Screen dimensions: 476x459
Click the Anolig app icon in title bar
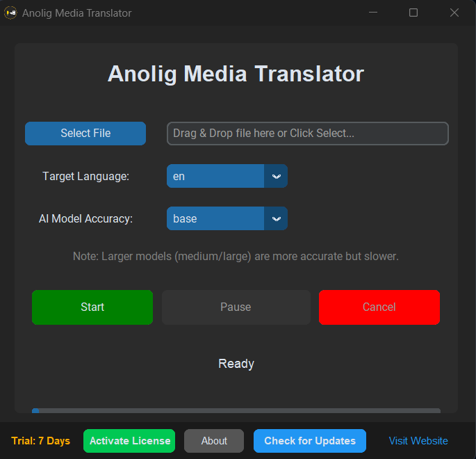(10, 13)
